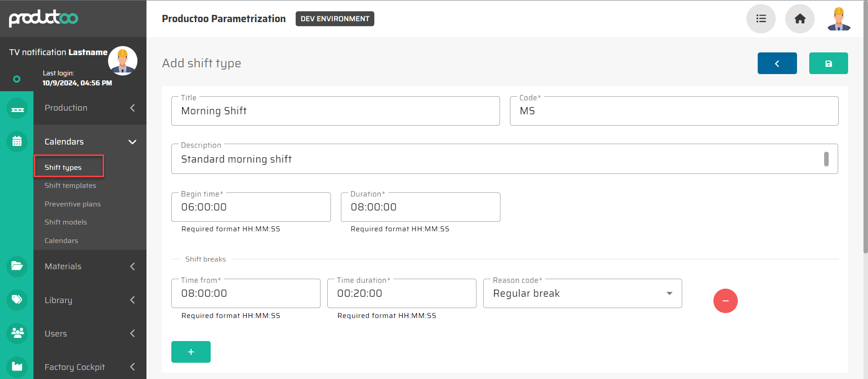Click into the Begin time field
868x379 pixels.
pos(251,207)
